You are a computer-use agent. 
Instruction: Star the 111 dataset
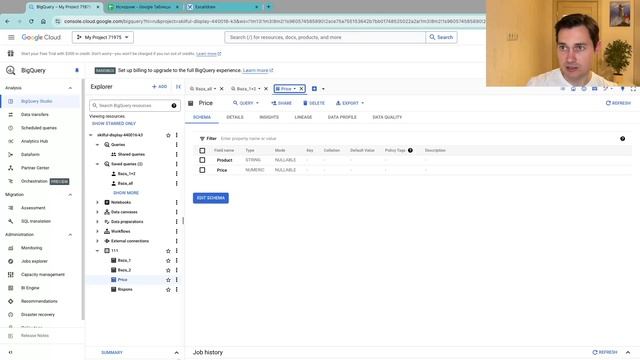pos(168,251)
